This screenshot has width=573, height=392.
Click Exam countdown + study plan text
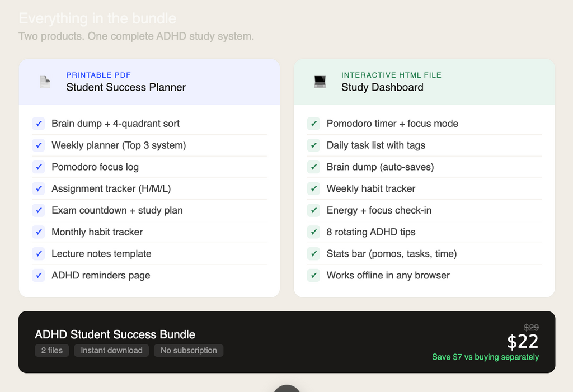(x=117, y=210)
